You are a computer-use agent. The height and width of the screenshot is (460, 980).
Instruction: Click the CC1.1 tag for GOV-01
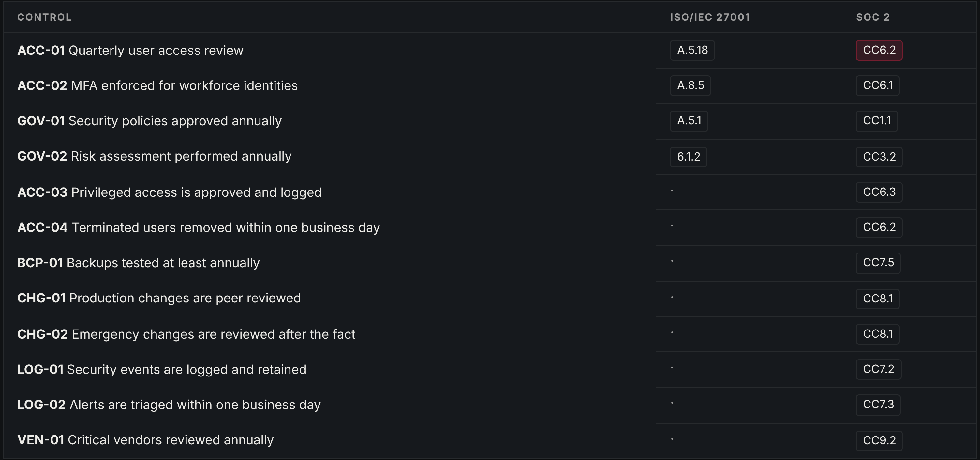[877, 121]
